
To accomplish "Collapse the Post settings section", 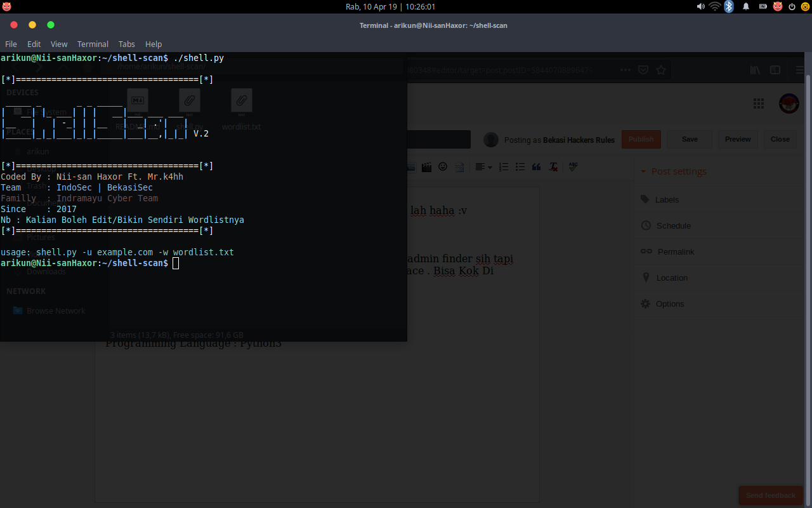I will (x=673, y=171).
